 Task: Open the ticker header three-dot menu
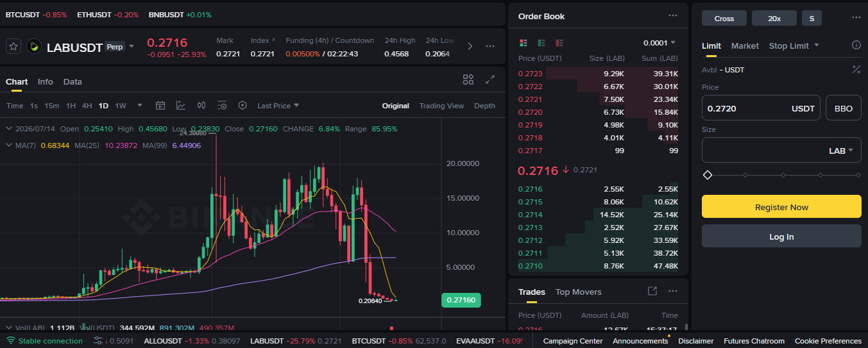point(490,46)
